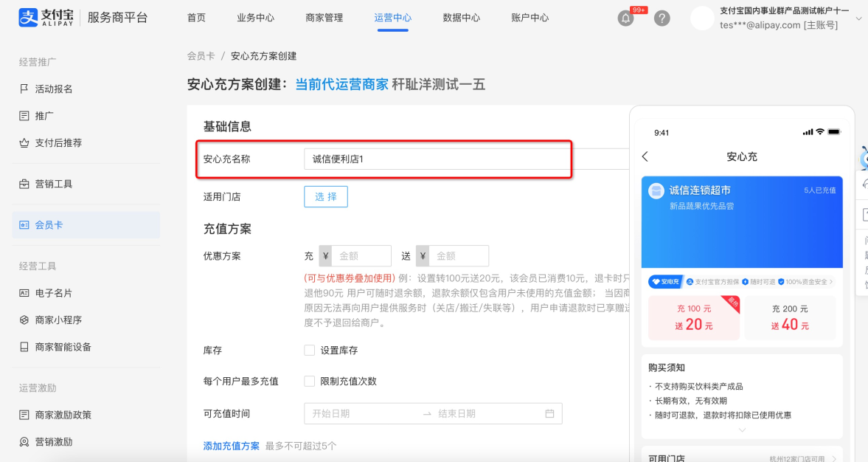Click the 商家激励政策 icon

tap(24, 415)
